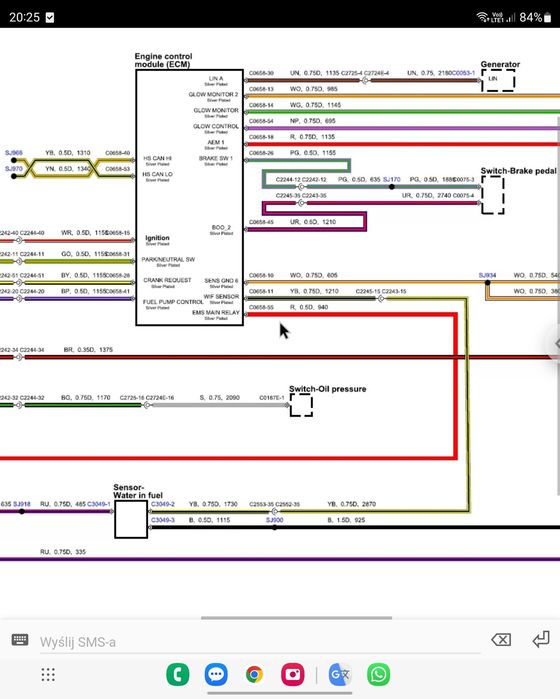The height and width of the screenshot is (699, 560).
Task: Tap the keyboard icon beside SMS field
Action: pyautogui.click(x=20, y=640)
